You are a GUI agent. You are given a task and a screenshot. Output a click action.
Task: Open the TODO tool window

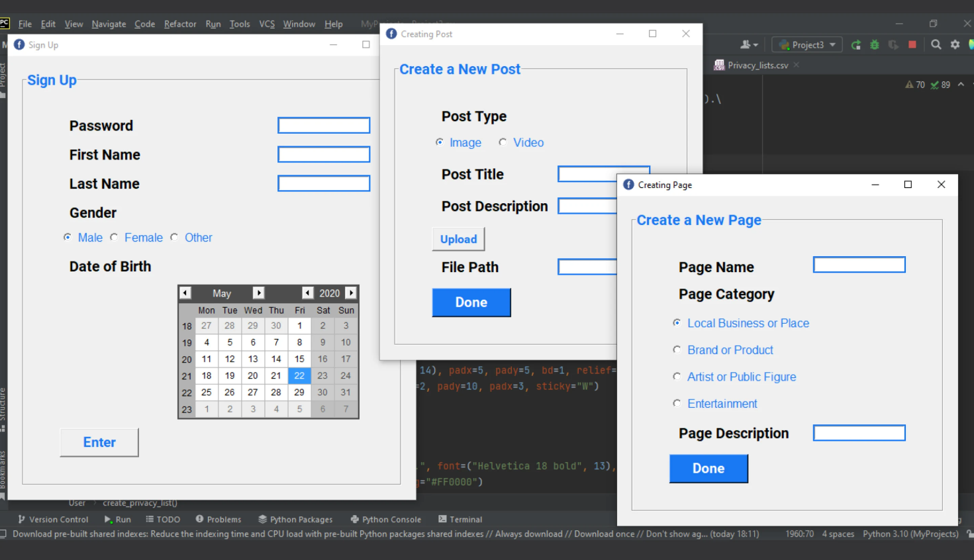[x=163, y=520]
